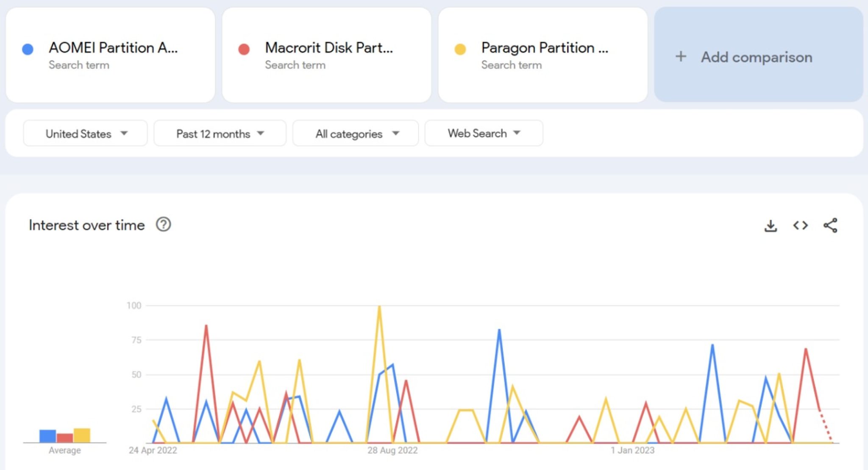Click the Add comparison button
The width and height of the screenshot is (868, 470).
click(758, 55)
